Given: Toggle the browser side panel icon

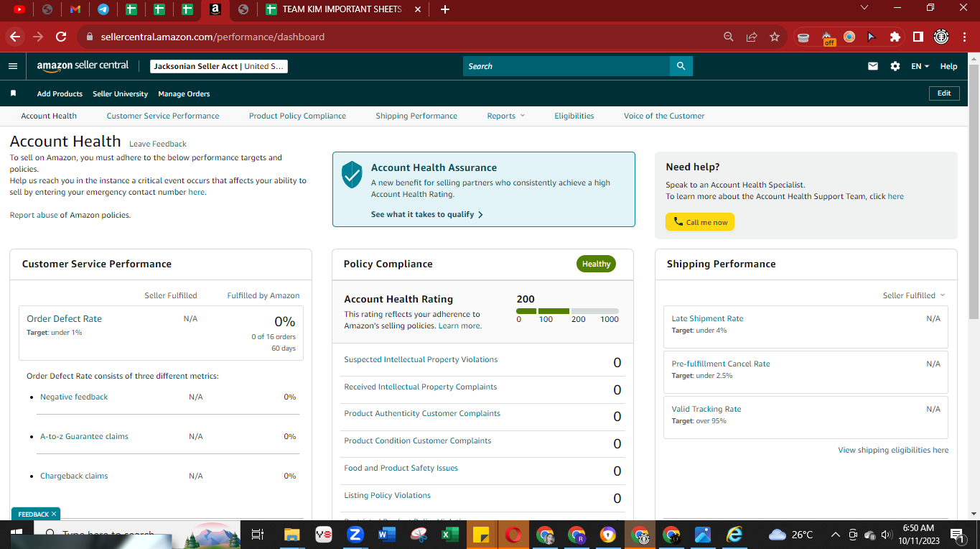Looking at the screenshot, I should click(918, 37).
